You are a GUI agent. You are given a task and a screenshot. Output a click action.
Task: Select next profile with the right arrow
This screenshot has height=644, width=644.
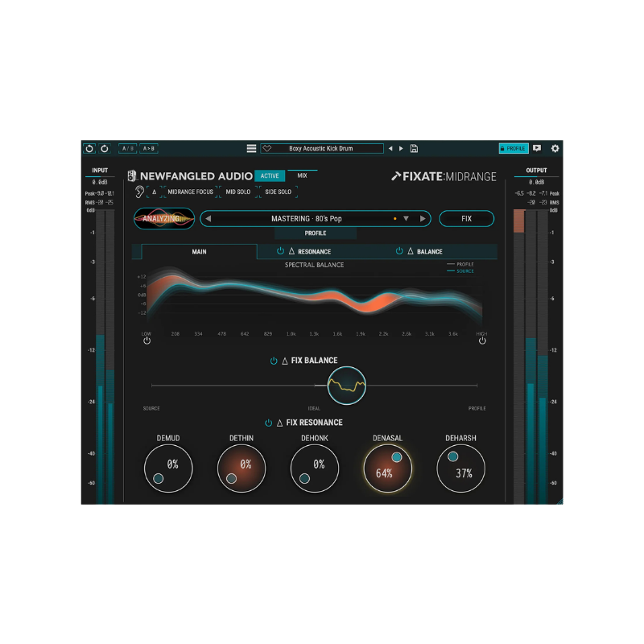point(423,218)
